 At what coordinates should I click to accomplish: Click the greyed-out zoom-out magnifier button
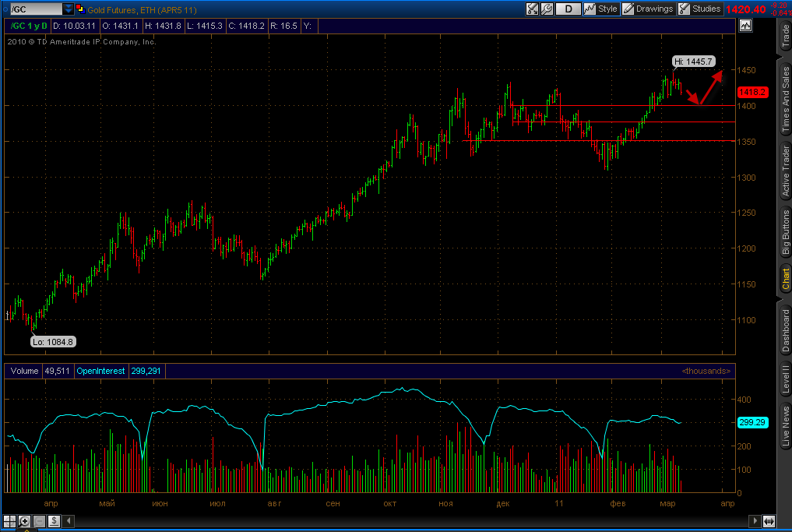pos(40,521)
